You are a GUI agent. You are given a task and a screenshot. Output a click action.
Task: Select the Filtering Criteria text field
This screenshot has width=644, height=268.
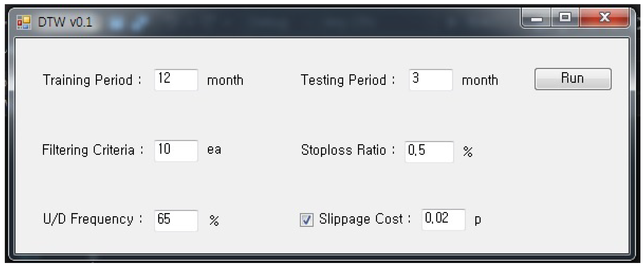176,151
